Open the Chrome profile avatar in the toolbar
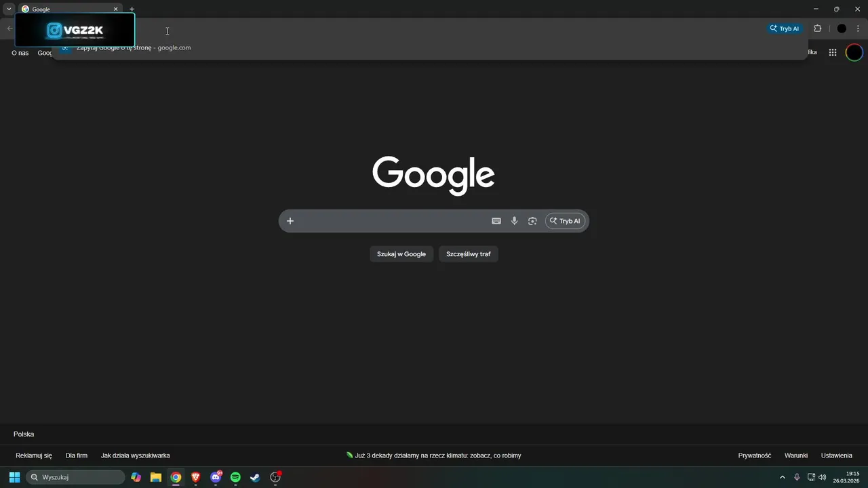 (x=842, y=28)
